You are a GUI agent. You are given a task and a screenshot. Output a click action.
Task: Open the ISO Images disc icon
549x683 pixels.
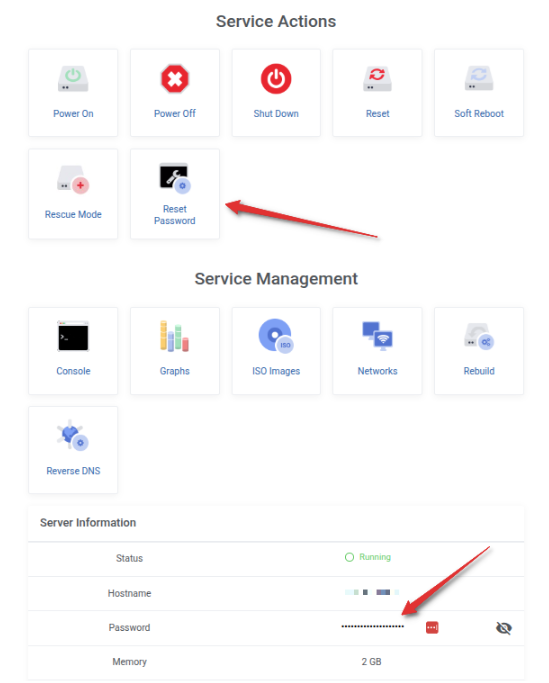tap(276, 335)
